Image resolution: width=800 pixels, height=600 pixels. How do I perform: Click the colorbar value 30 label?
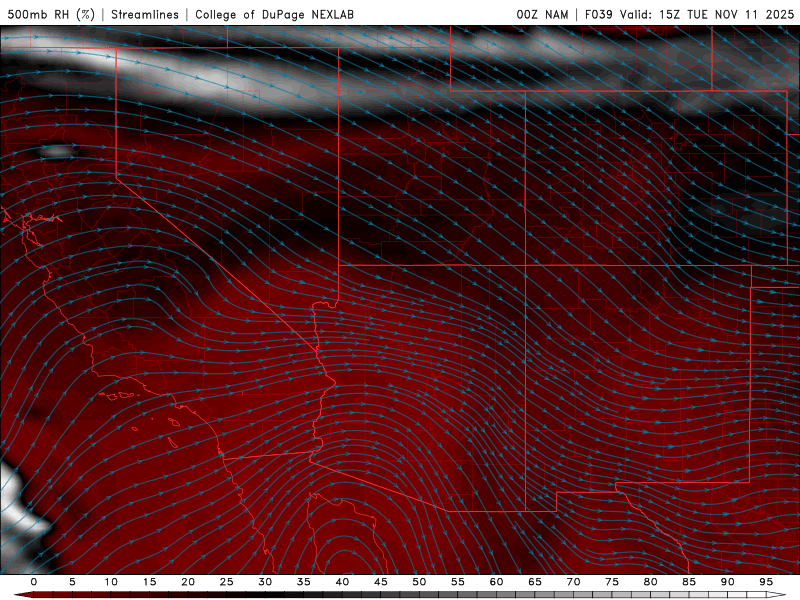coord(265,582)
